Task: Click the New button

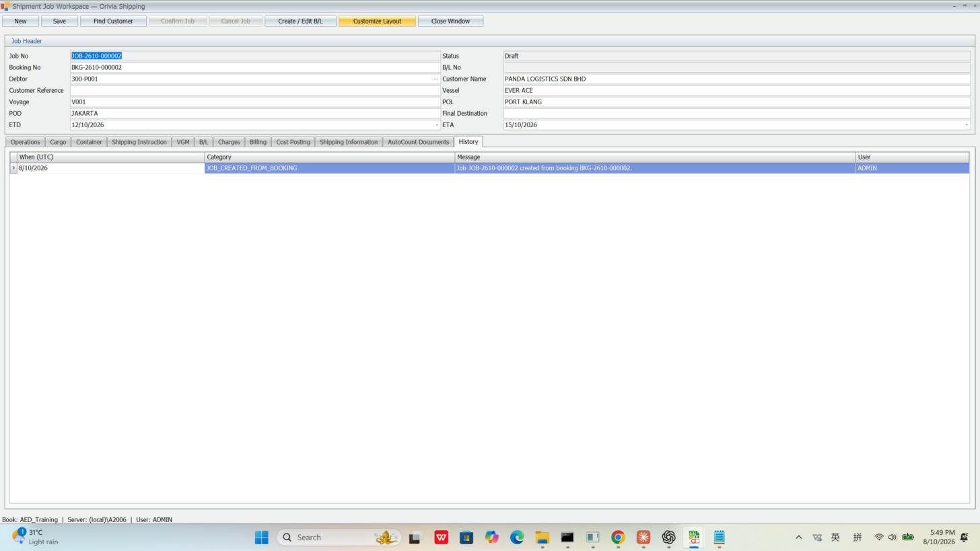Action: coord(20,21)
